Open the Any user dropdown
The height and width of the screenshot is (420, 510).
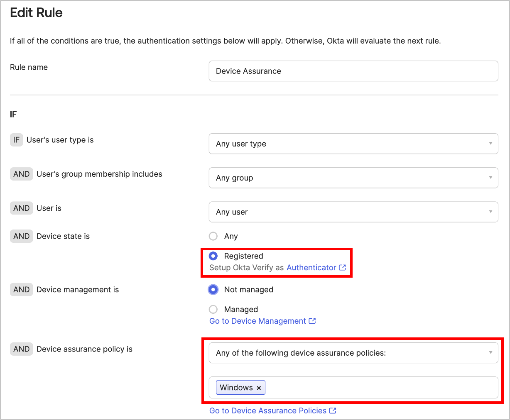click(x=353, y=212)
